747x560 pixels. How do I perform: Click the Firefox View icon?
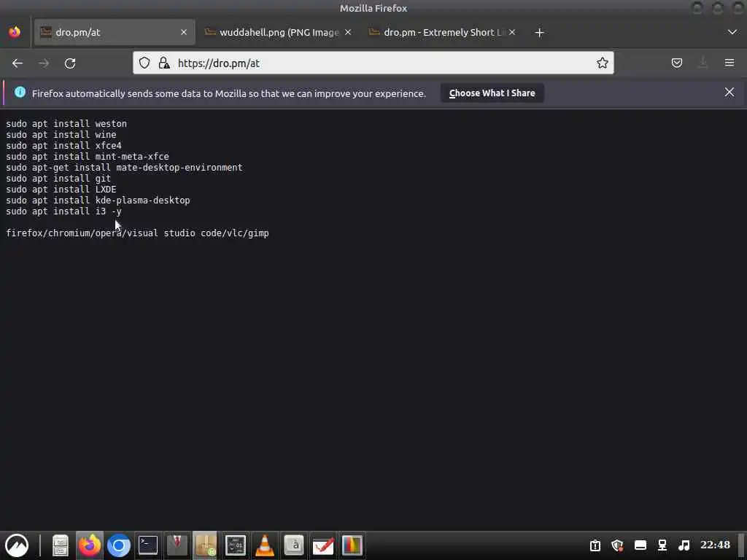pos(15,32)
